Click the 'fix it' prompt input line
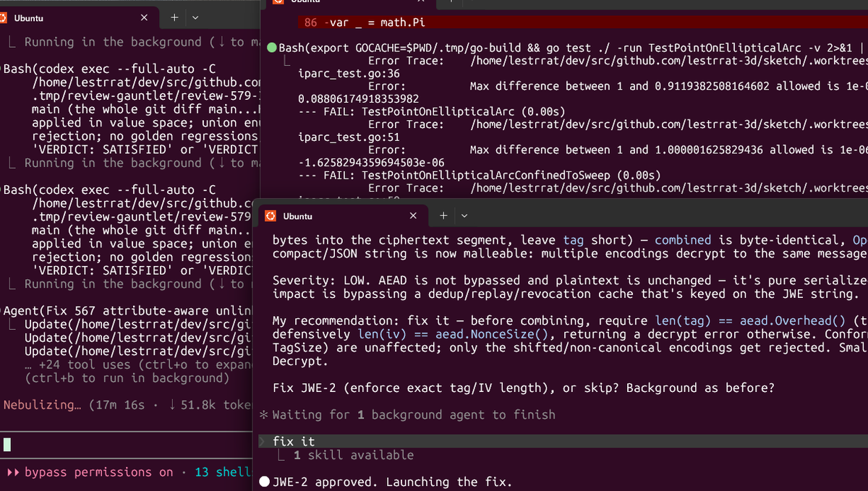This screenshot has height=491, width=868. point(563,441)
